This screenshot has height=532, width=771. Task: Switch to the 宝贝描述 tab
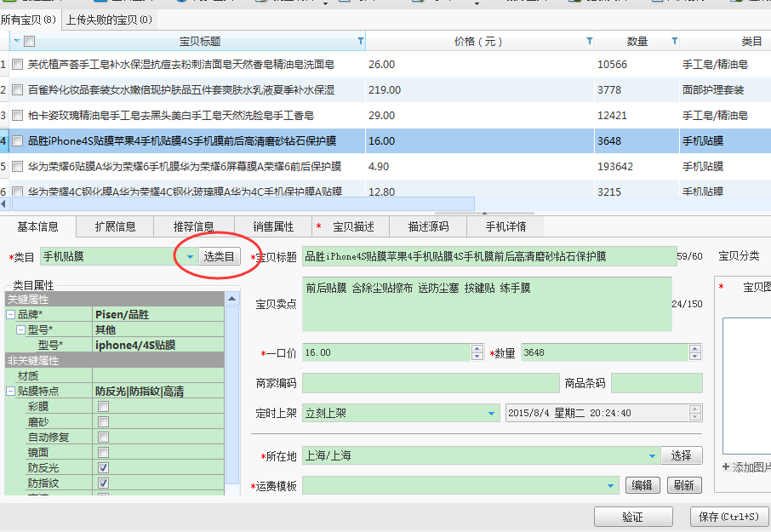[x=353, y=226]
